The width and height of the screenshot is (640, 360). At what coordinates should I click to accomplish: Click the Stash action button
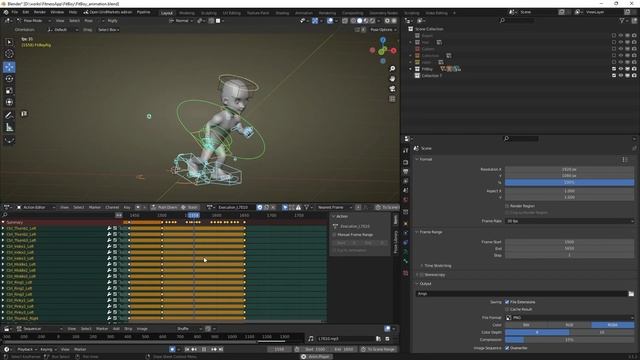pyautogui.click(x=190, y=207)
